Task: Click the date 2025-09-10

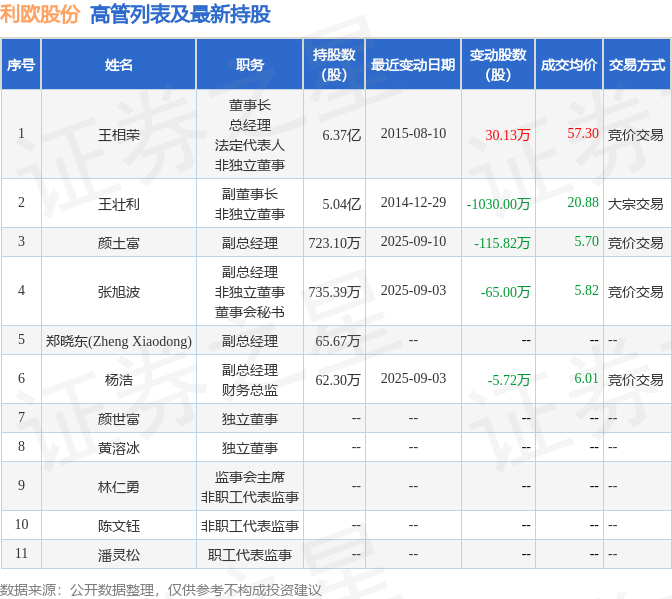Action: click(413, 241)
